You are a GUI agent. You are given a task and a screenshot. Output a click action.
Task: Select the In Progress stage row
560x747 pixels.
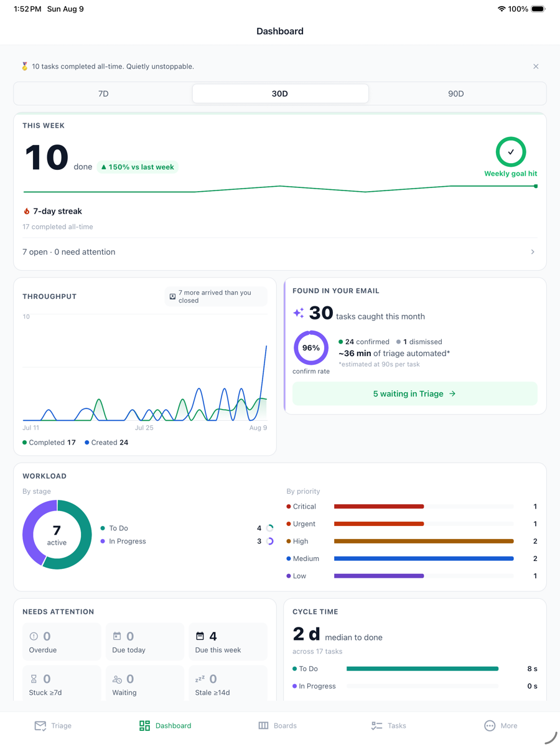(187, 542)
